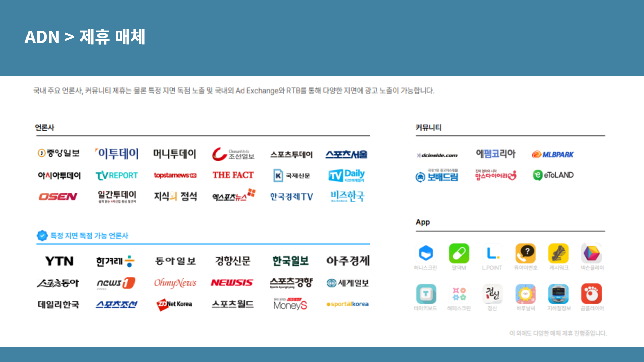Viewport: 644px width, 362px height.
Task: Open the topstarnews logo
Action: (175, 175)
